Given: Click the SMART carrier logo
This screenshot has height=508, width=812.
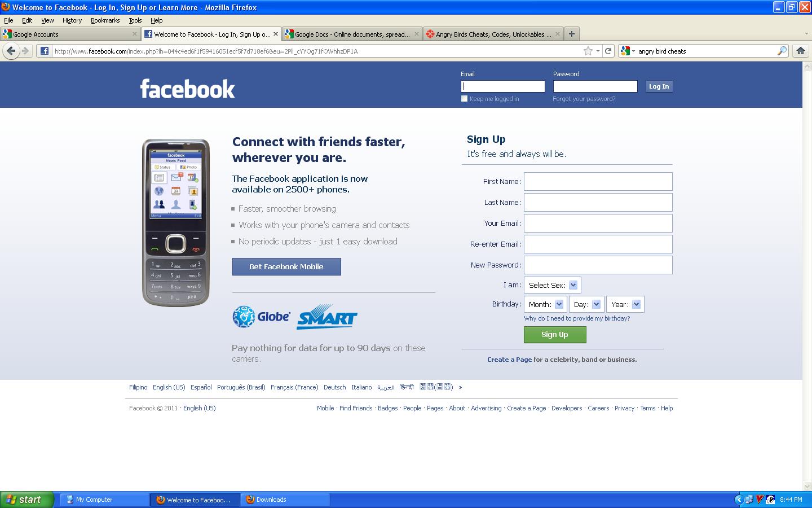Looking at the screenshot, I should 327,317.
